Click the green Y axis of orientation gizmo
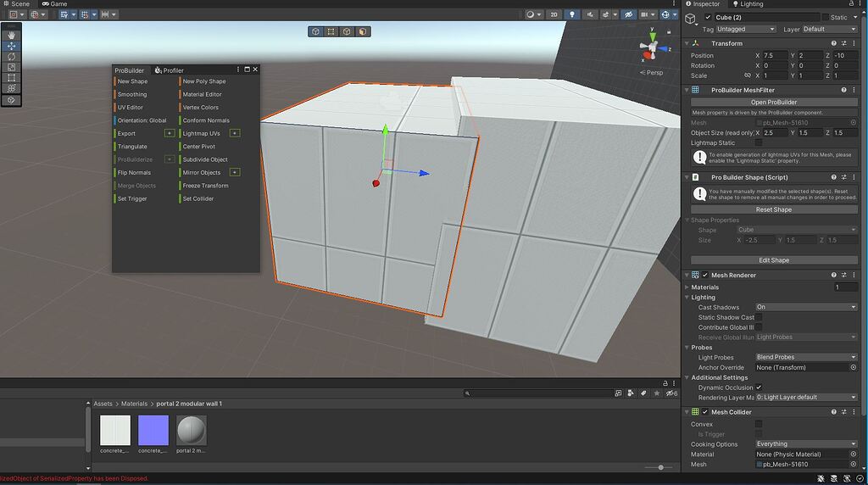 [x=654, y=36]
